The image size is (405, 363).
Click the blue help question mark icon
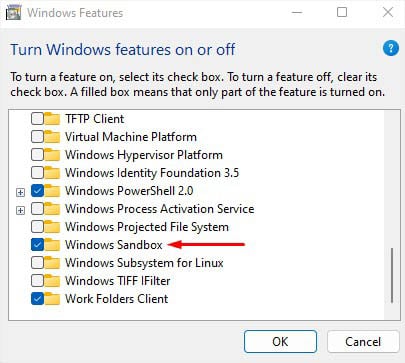(391, 49)
